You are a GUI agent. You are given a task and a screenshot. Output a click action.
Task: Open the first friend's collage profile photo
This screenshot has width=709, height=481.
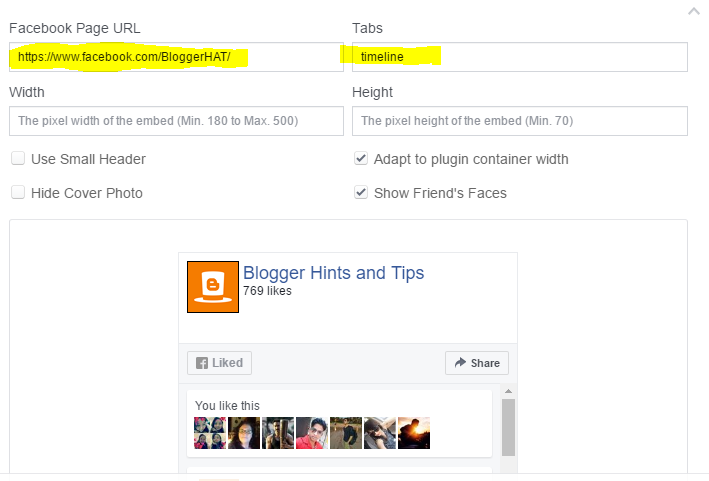210,433
